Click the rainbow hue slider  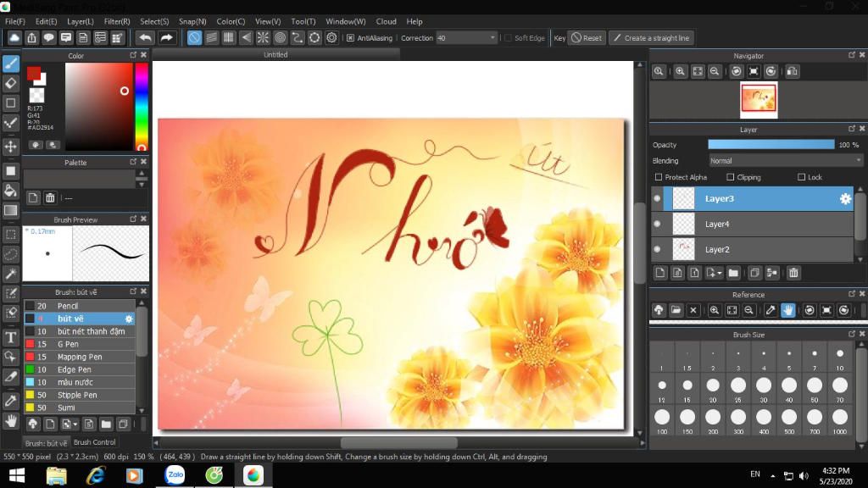(x=142, y=106)
